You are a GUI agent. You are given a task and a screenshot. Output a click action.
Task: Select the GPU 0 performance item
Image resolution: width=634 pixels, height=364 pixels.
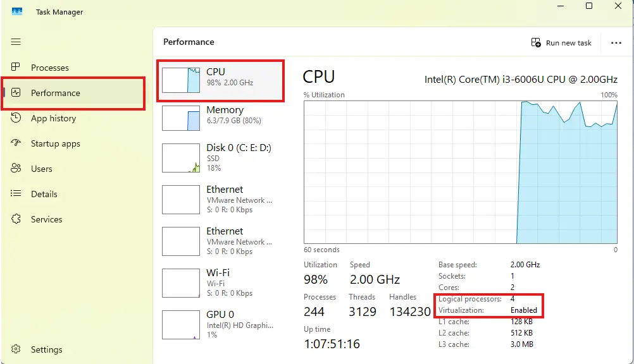tap(220, 324)
